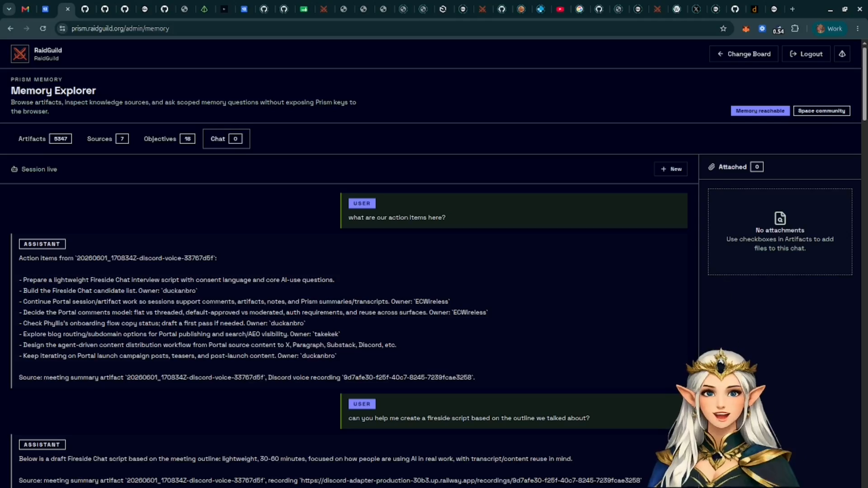The width and height of the screenshot is (868, 488).
Task: Click the 'Keep iterating on Portal launch' line
Action: (177, 356)
